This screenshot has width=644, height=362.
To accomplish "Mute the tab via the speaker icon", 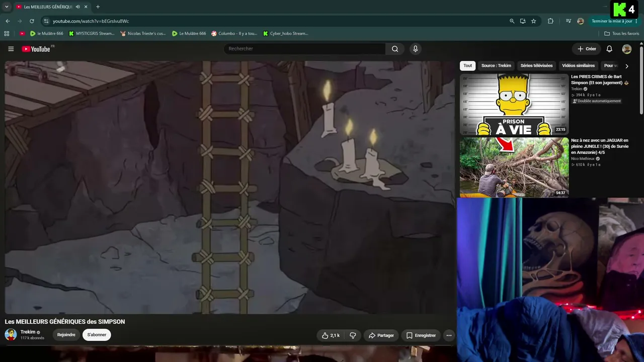I will [77, 7].
